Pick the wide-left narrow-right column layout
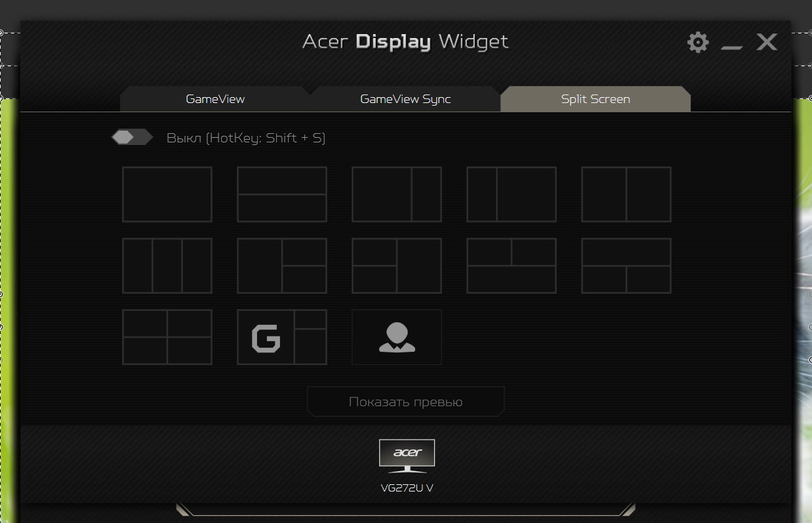Screen dimensions: 812x523 (x=397, y=194)
